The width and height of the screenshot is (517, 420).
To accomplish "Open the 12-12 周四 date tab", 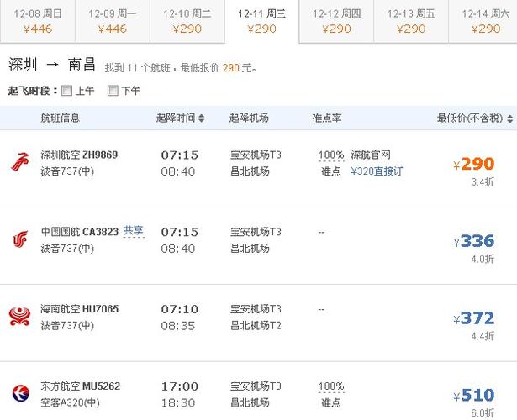I will [336, 21].
